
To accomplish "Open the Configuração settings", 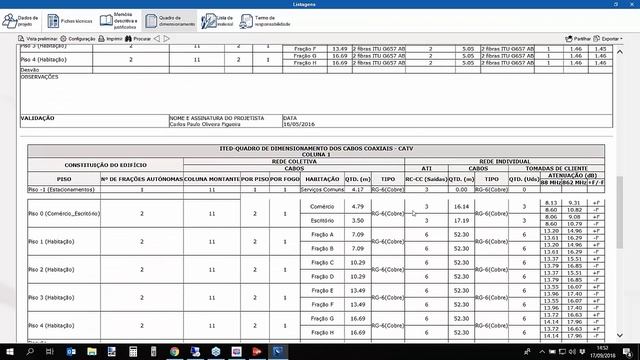I will click(x=78, y=39).
